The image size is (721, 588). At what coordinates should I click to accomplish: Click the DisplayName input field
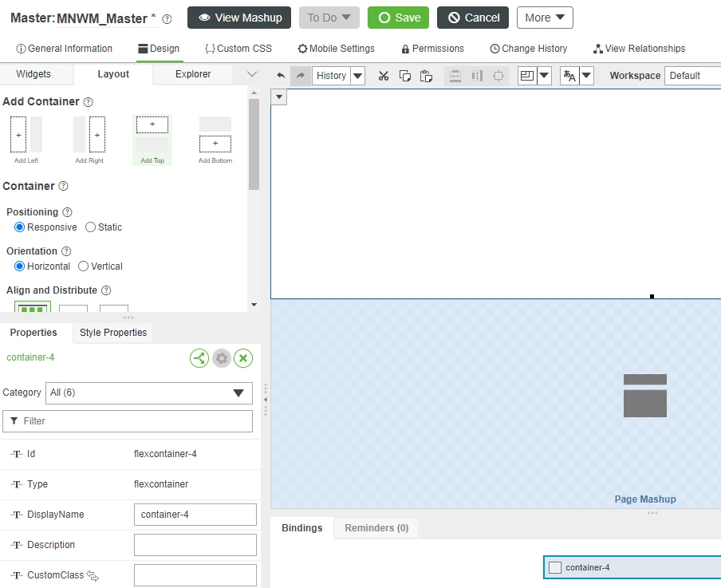point(195,515)
